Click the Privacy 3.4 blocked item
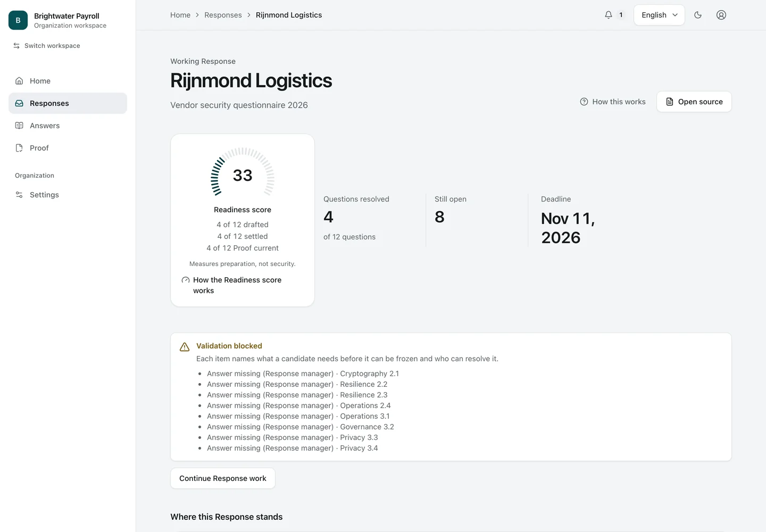The height and width of the screenshot is (532, 766). 293,448
